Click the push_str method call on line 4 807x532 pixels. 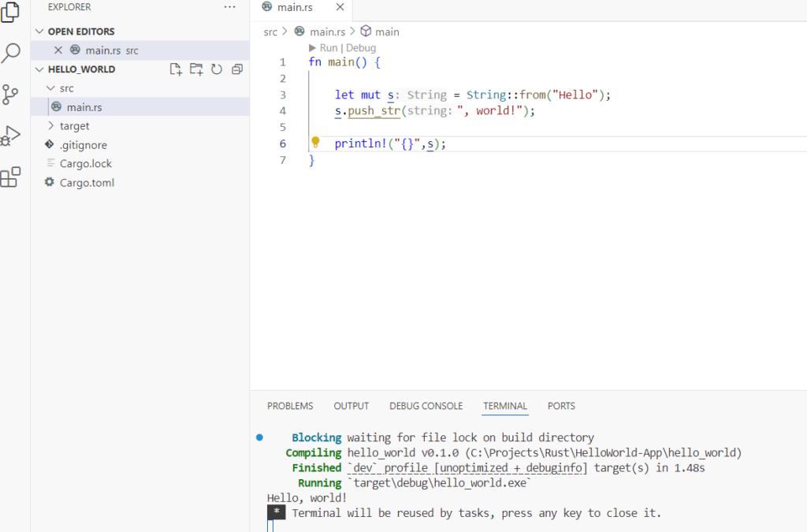[x=374, y=111]
